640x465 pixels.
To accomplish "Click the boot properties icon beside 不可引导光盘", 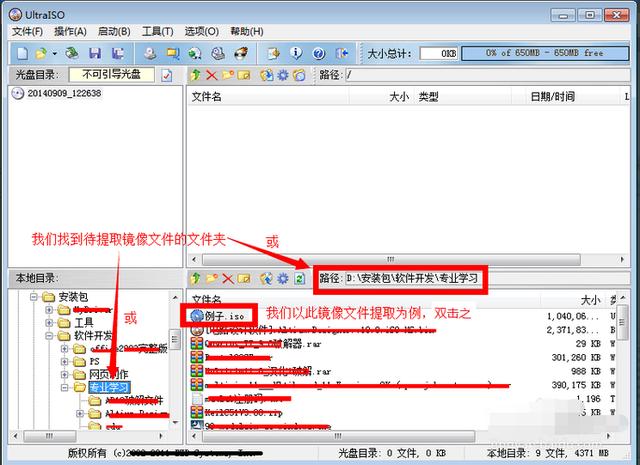I will coord(167,75).
